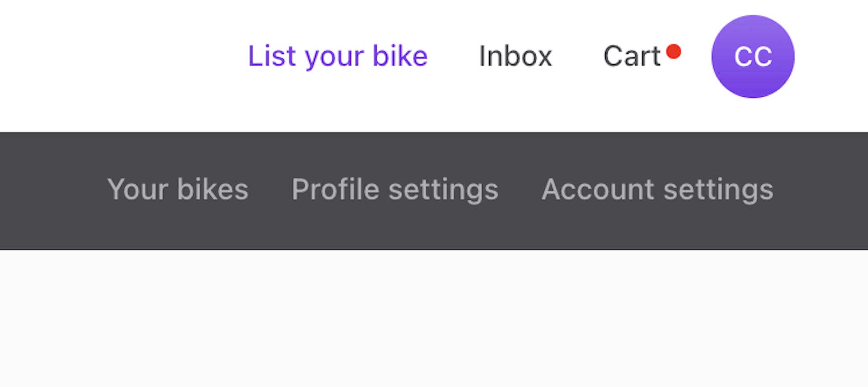Open the Inbox
This screenshot has width=868, height=387.
pos(515,56)
